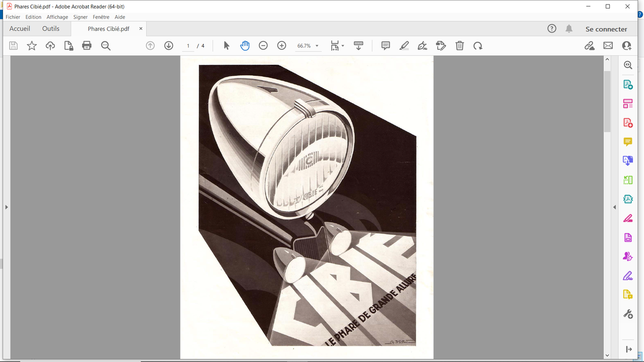Zoom in with the plus button
Screen dimensions: 644x362
[x=282, y=46]
